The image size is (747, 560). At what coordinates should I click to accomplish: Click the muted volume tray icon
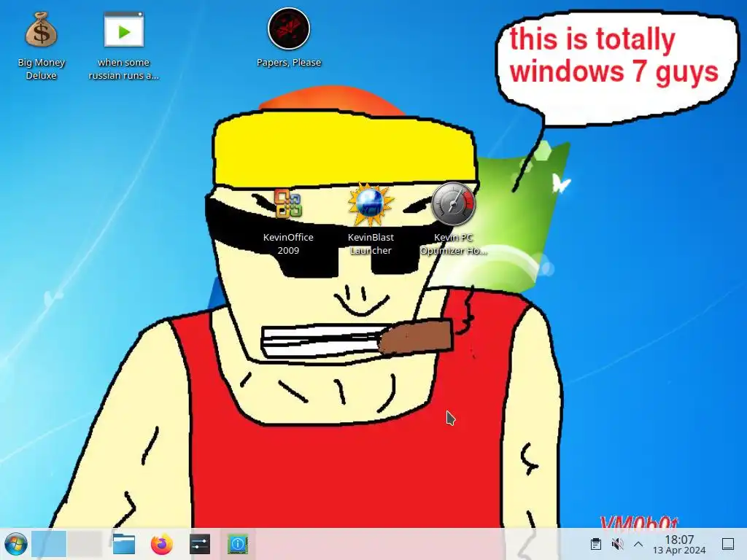pyautogui.click(x=617, y=544)
